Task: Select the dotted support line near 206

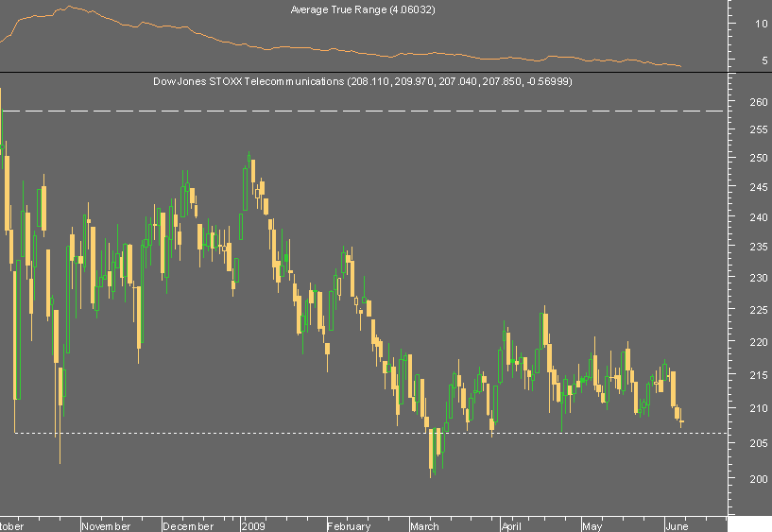Action: point(370,433)
